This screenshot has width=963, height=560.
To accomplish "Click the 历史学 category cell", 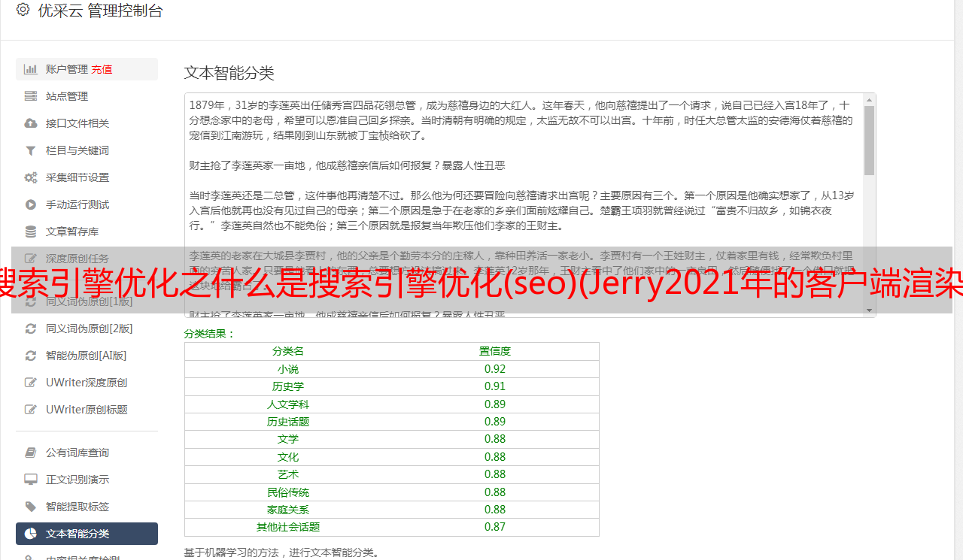I will click(x=288, y=386).
